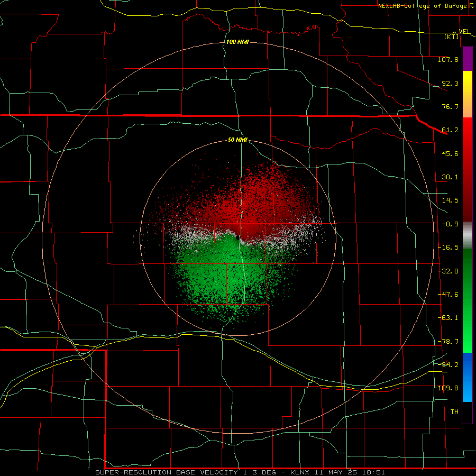
Task: Click the -0.9 legend value
Action: pyautogui.click(x=450, y=224)
